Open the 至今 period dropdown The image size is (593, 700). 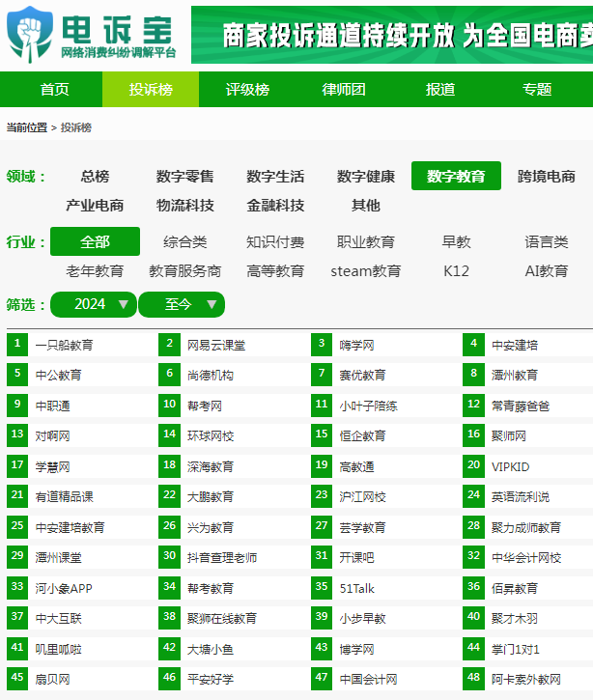point(182,304)
